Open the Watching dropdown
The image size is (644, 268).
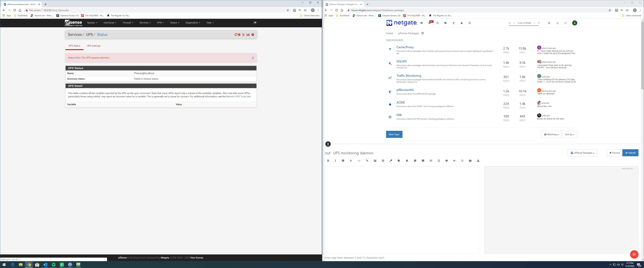(x=551, y=134)
